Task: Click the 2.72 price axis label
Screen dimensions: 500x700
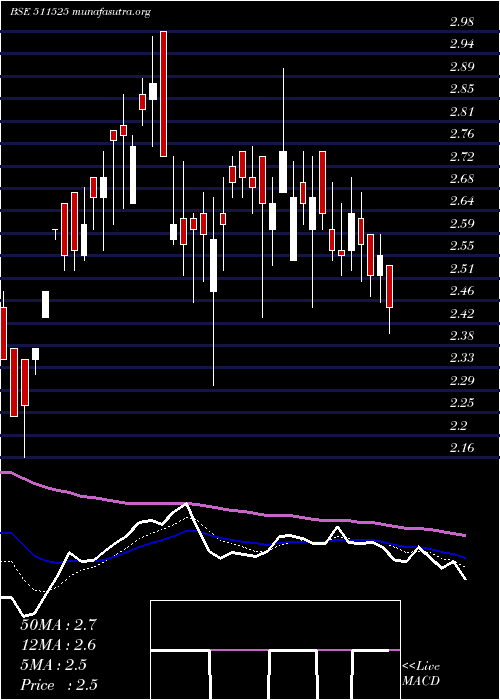Action: coord(462,157)
